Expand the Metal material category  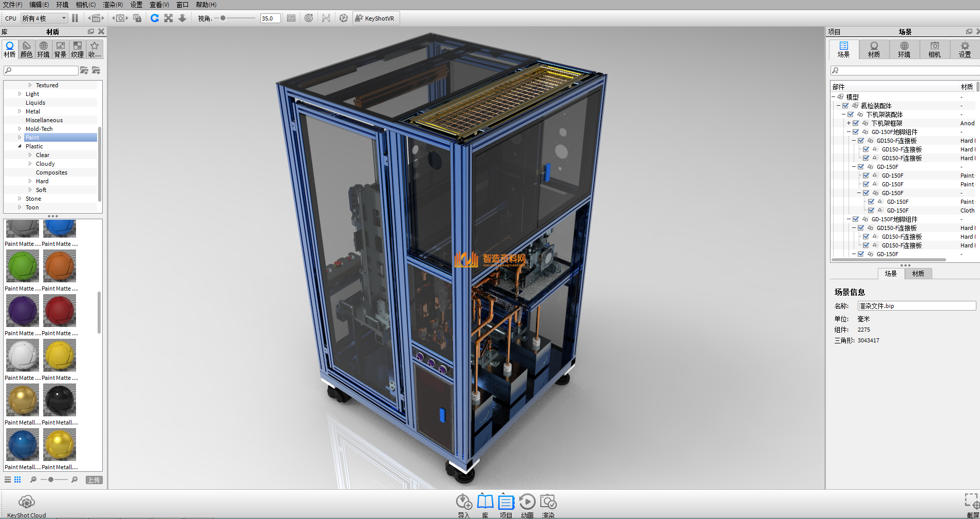[20, 111]
